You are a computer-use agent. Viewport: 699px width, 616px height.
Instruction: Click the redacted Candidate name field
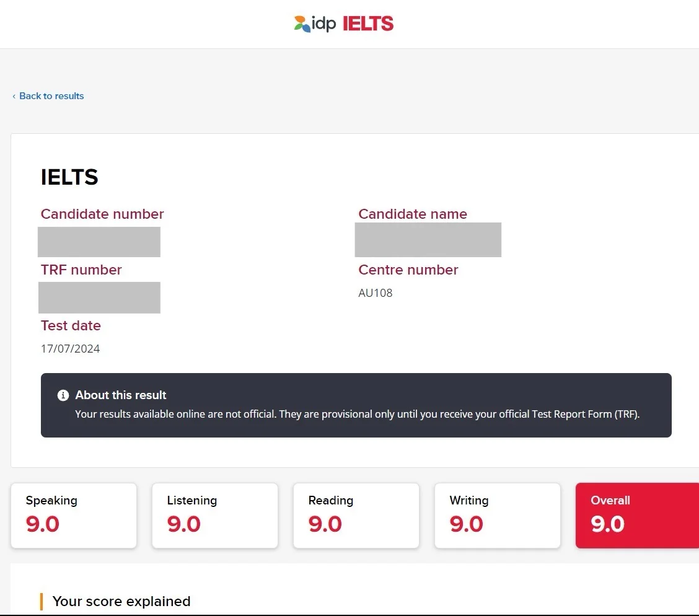pyautogui.click(x=428, y=240)
